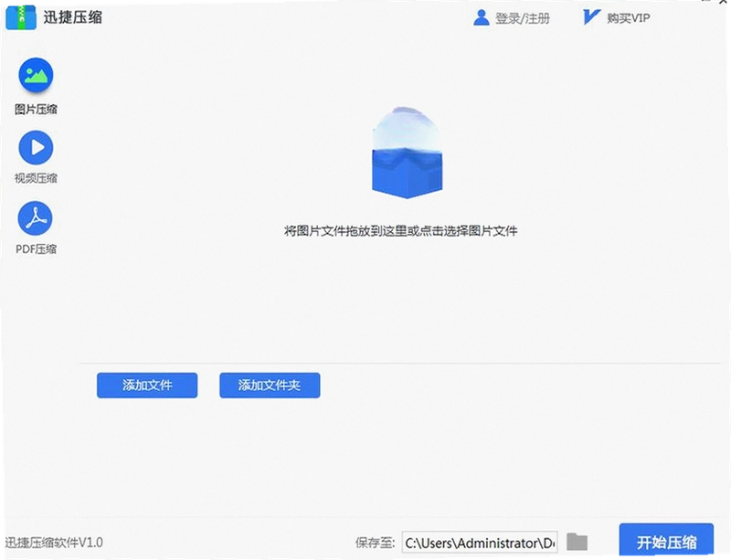The image size is (731, 560).
Task: Click the blue V icon for VIP
Action: point(591,17)
